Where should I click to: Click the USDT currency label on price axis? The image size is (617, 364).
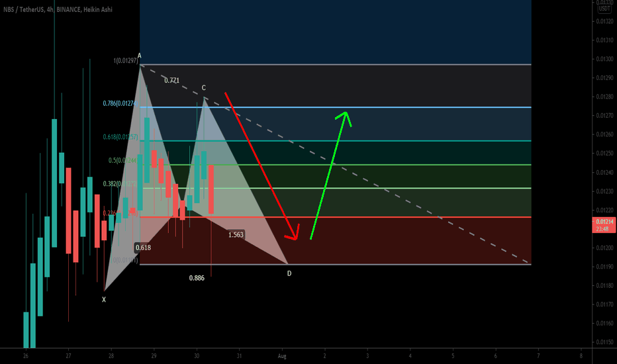604,8
